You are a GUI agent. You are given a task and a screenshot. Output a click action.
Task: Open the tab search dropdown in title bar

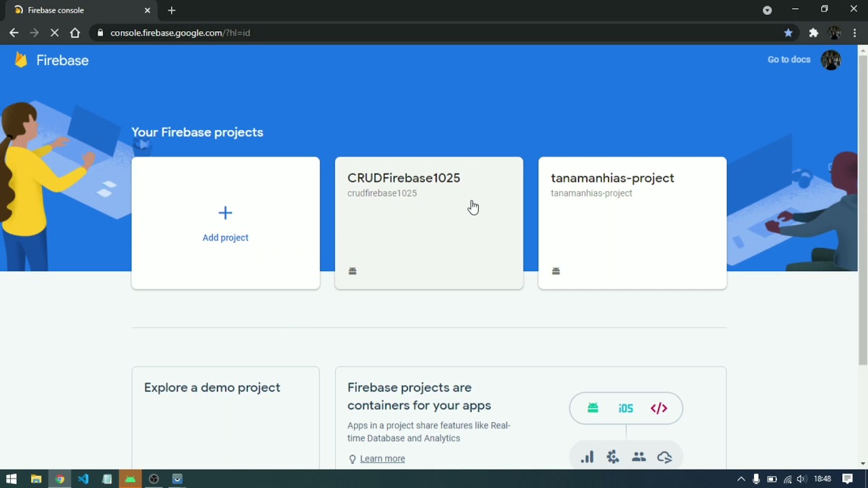coord(767,10)
